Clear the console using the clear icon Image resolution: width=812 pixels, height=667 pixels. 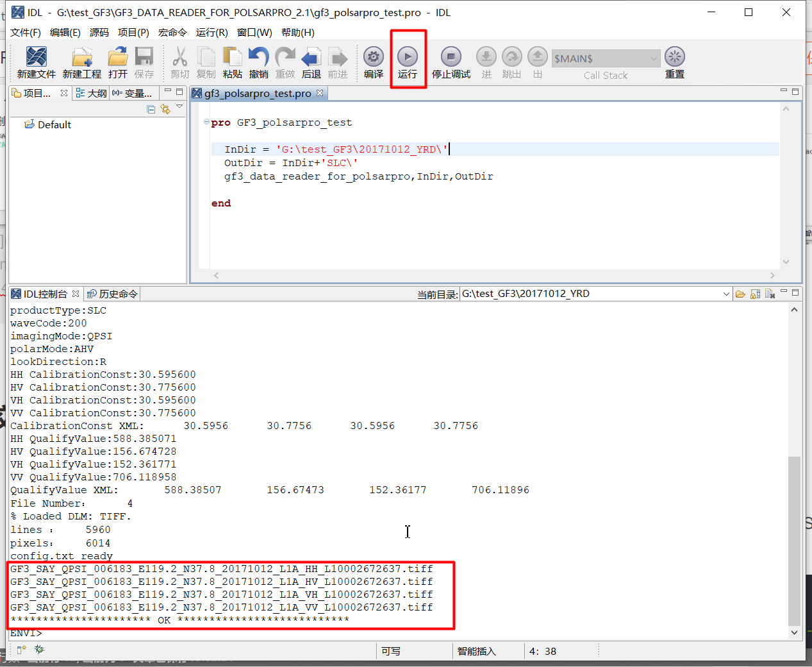coord(769,293)
